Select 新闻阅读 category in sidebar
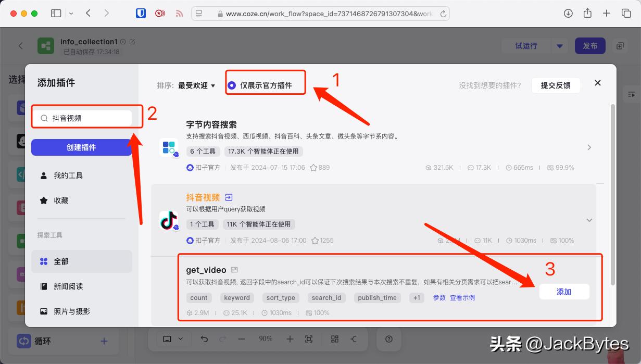The image size is (641, 364). (x=68, y=286)
